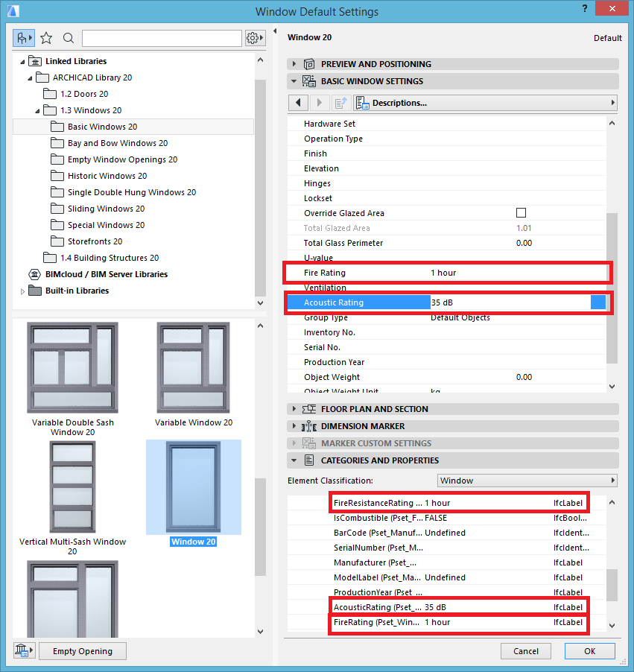Open the Element Classification Window dropdown
634x672 pixels.
point(527,481)
